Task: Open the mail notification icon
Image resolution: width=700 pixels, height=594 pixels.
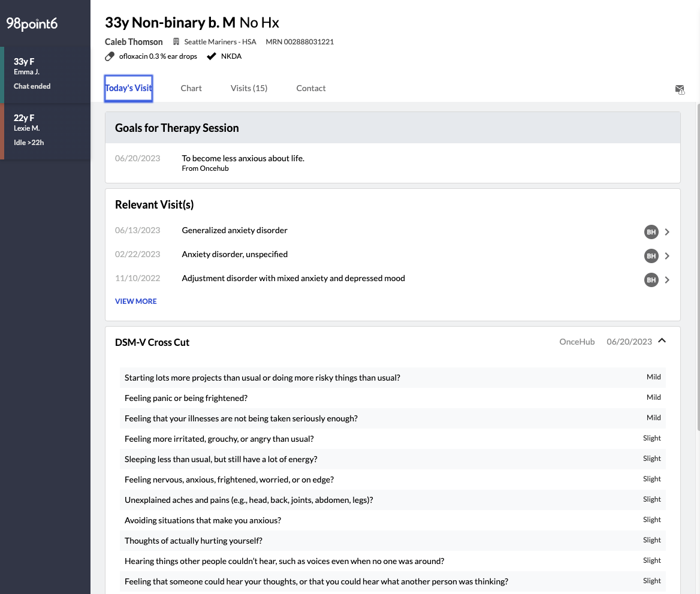Action: click(679, 89)
